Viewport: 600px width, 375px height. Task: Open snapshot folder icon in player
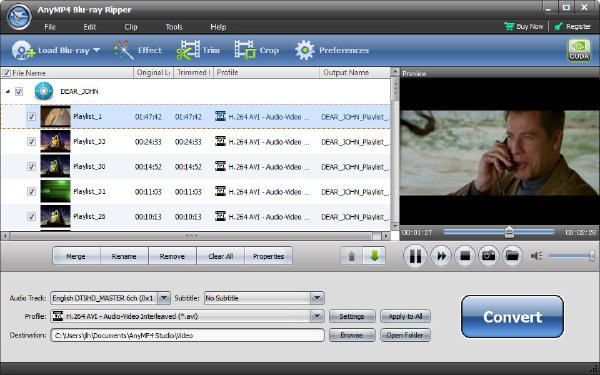pos(512,255)
